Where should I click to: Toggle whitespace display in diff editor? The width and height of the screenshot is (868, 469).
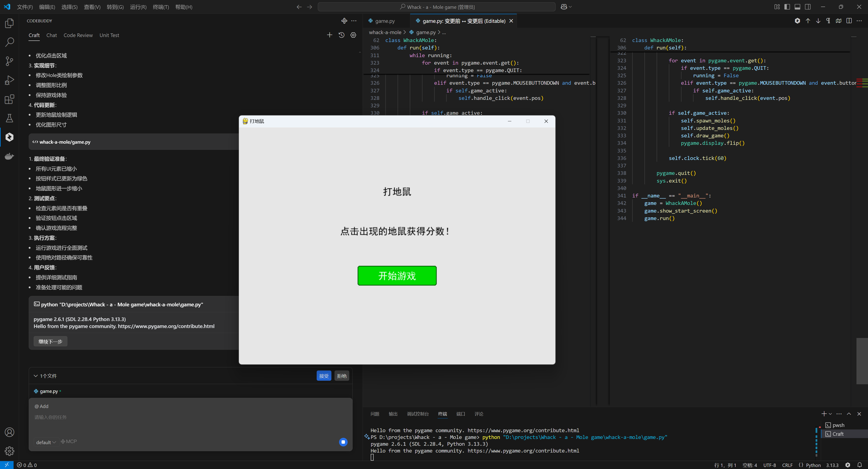[828, 21]
